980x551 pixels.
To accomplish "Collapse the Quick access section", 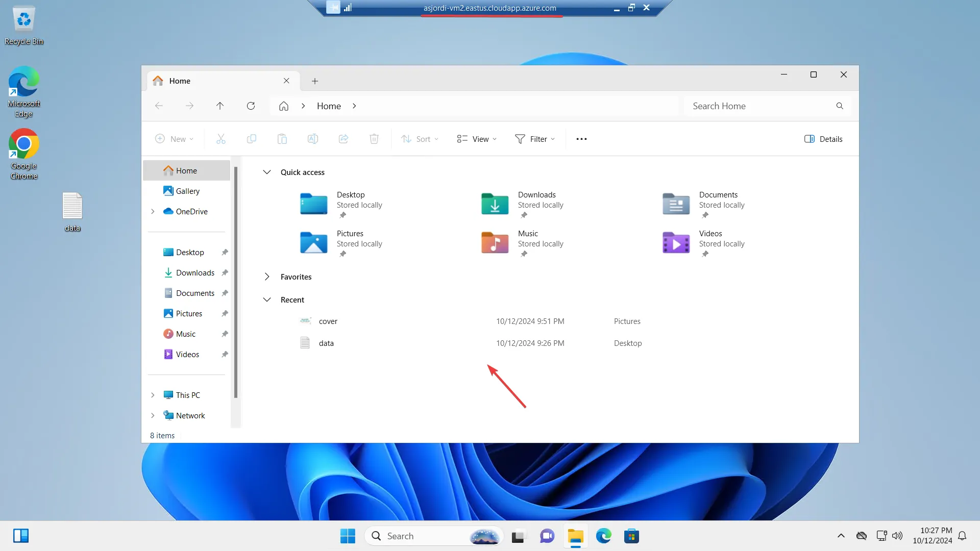I will pyautogui.click(x=267, y=172).
